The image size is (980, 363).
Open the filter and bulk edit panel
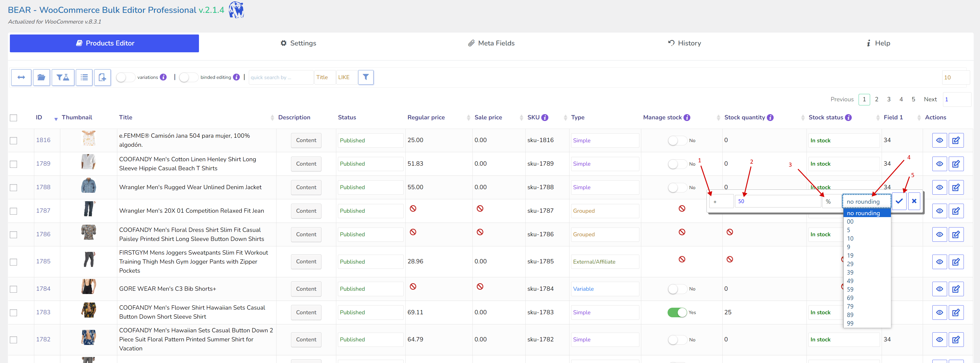click(x=63, y=77)
